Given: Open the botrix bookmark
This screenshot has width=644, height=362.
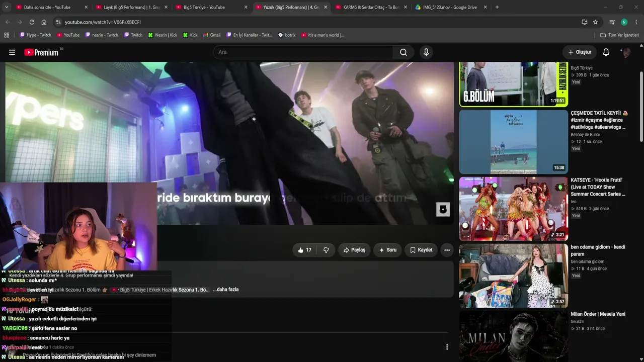Looking at the screenshot, I should (287, 35).
